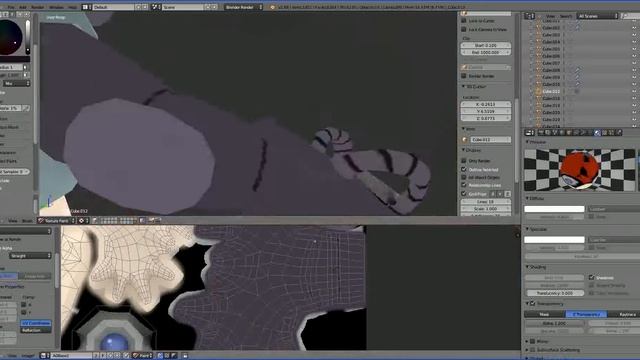Image resolution: width=640 pixels, height=360 pixels.
Task: Click the lock icon in image editor header
Action: pos(185,356)
